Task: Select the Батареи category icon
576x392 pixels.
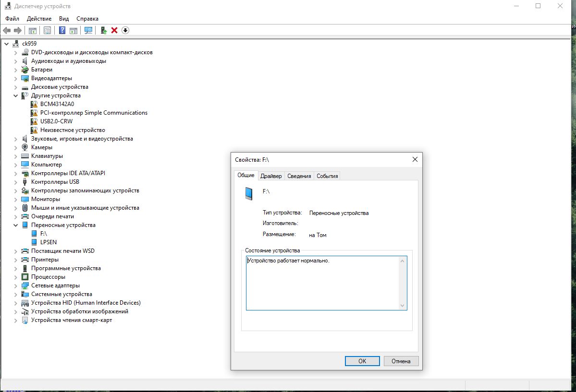Action: coord(25,70)
